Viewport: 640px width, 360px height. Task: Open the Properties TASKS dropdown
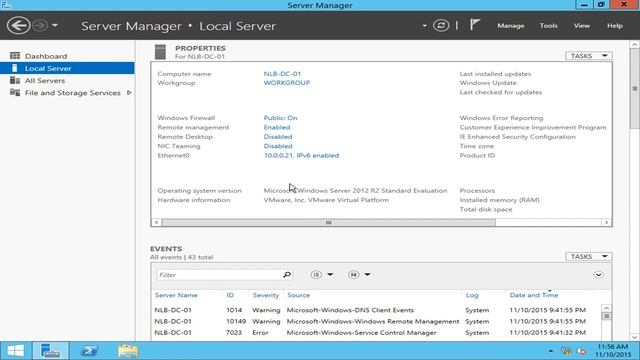pos(589,56)
